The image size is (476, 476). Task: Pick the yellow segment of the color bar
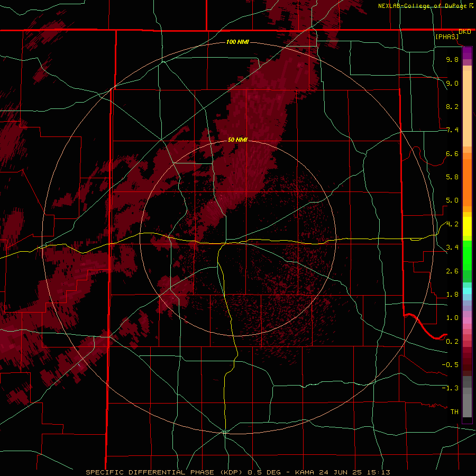click(x=467, y=226)
